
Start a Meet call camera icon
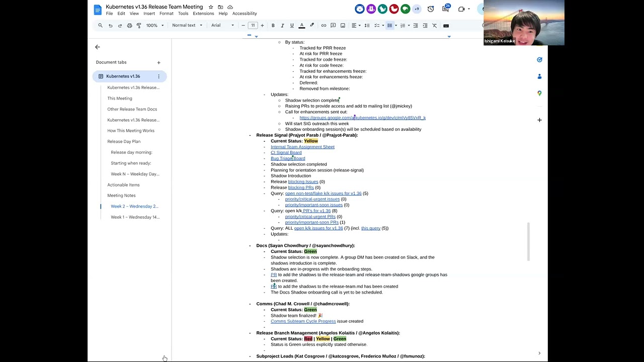pos(461,9)
